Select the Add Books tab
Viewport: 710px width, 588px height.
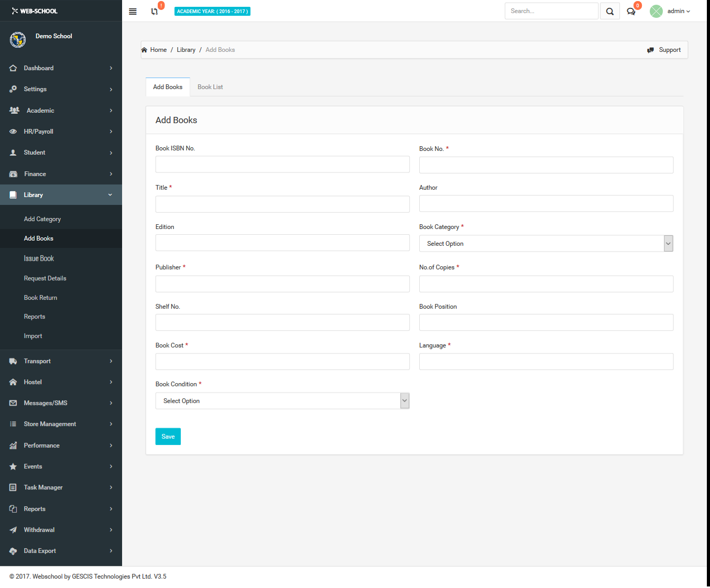167,87
